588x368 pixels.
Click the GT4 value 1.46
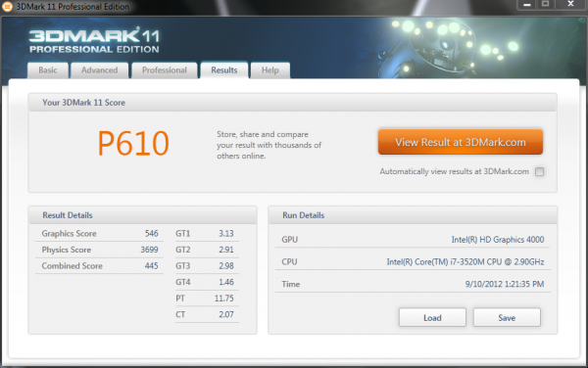pyautogui.click(x=226, y=282)
